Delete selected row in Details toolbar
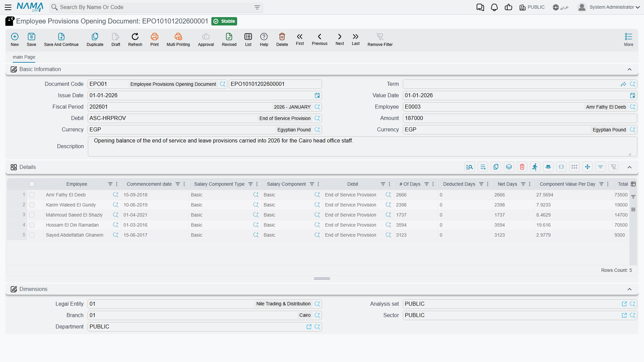This screenshot has width=644, height=362. click(x=522, y=167)
